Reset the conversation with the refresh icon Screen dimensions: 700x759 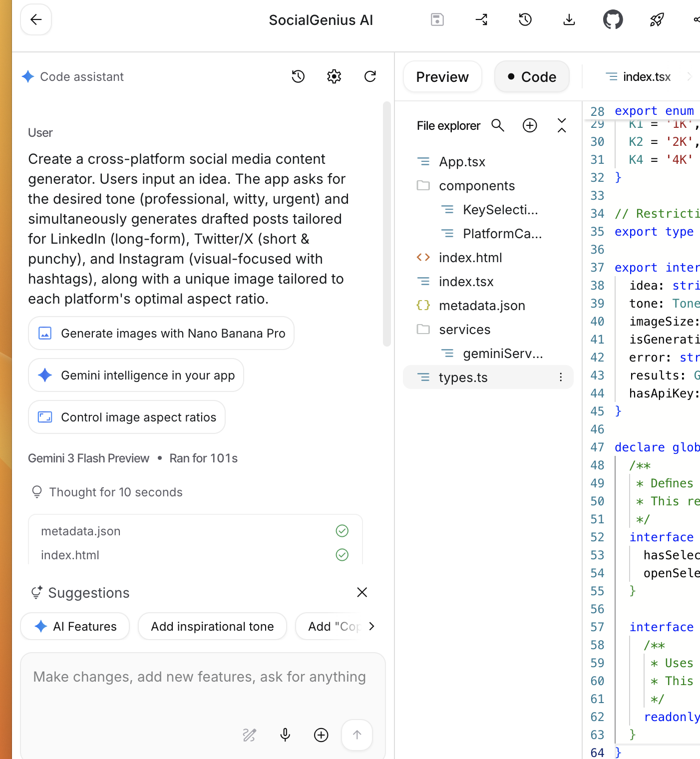click(x=370, y=76)
